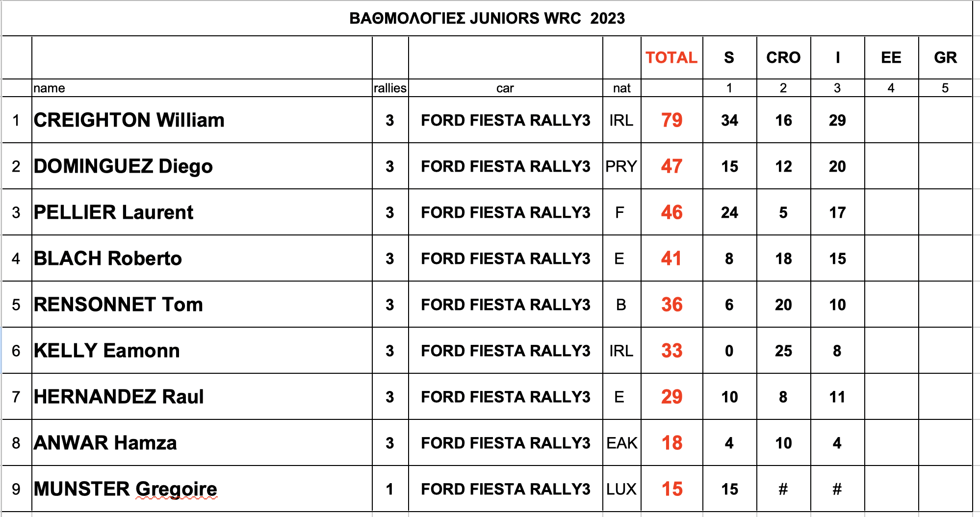Click CREIGHTON William's total 79

[671, 120]
